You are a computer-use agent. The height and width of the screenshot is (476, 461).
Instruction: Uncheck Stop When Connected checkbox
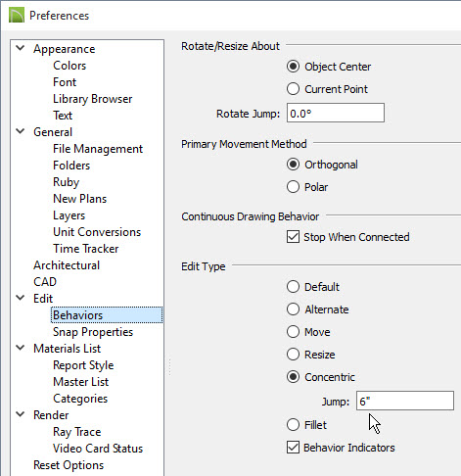coord(293,237)
